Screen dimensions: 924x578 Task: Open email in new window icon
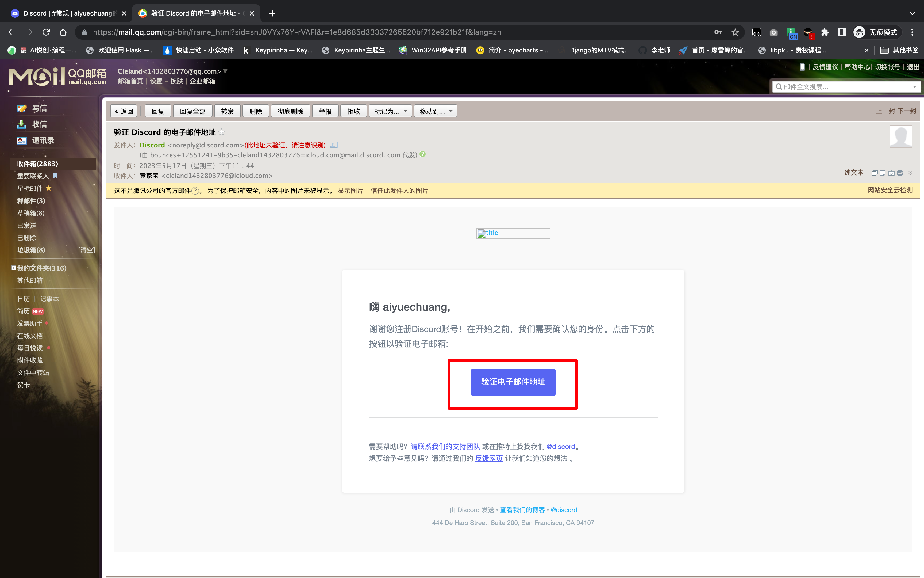click(874, 173)
